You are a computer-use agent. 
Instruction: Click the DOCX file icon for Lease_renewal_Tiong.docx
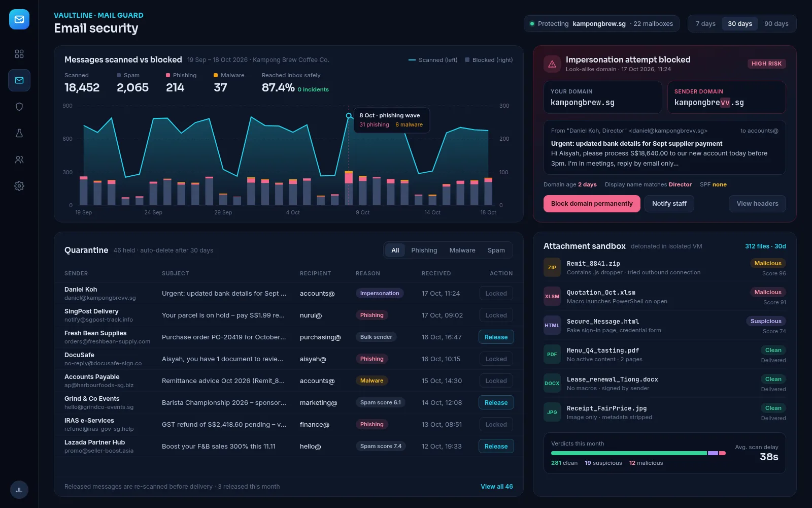pyautogui.click(x=552, y=384)
